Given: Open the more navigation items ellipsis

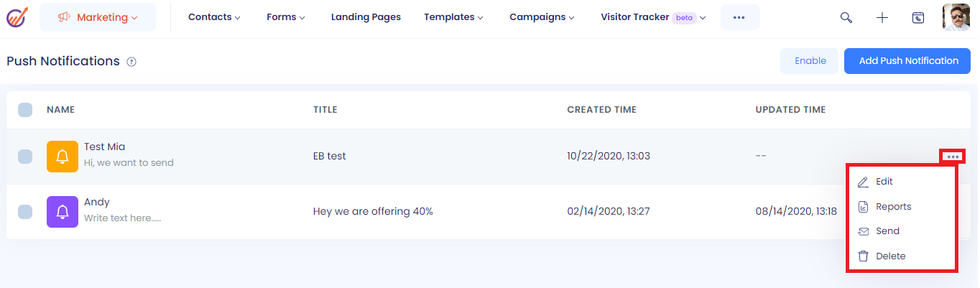Looking at the screenshot, I should click(x=739, y=17).
